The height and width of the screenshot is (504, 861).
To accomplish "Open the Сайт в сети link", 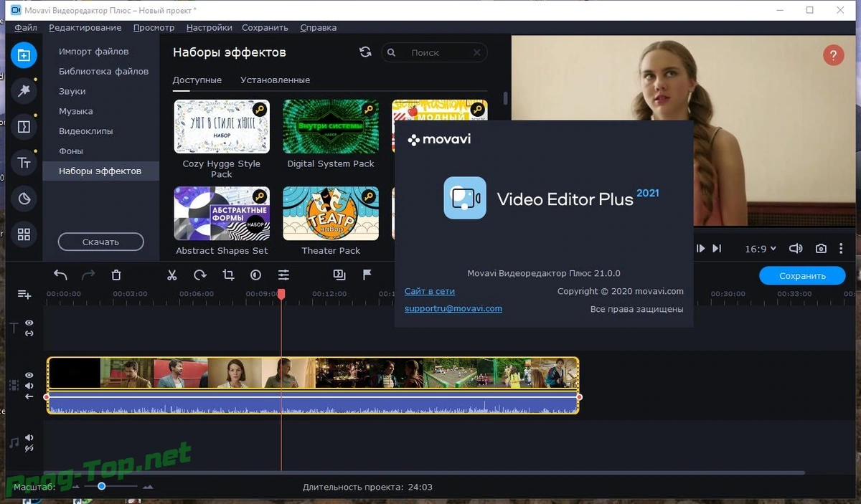I will coord(429,291).
